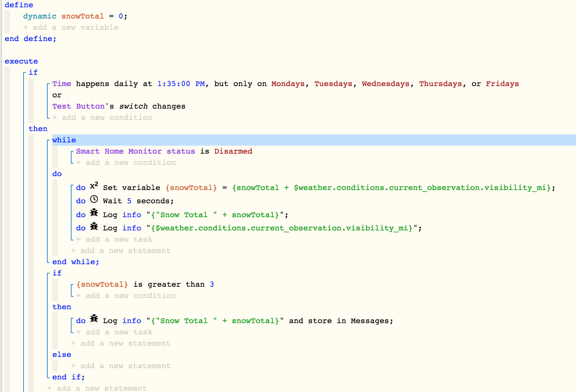576x392 pixels.
Task: Click 'add a new condition' under Smart Home Monitor
Action: (x=126, y=163)
